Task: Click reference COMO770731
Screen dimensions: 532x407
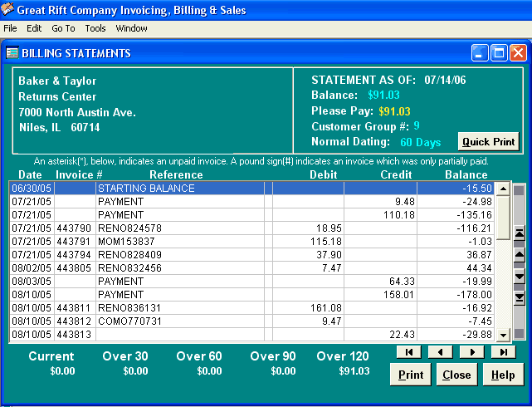Action: click(129, 321)
